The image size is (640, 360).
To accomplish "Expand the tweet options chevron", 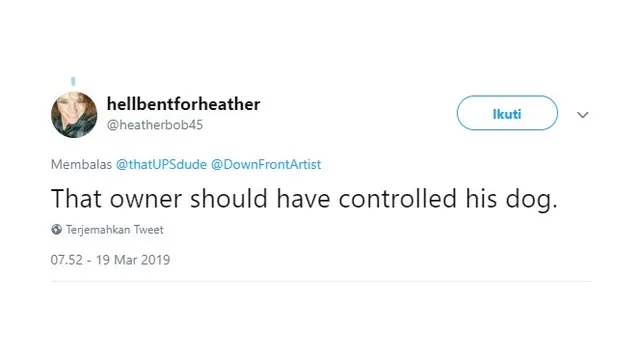I will pos(582,115).
